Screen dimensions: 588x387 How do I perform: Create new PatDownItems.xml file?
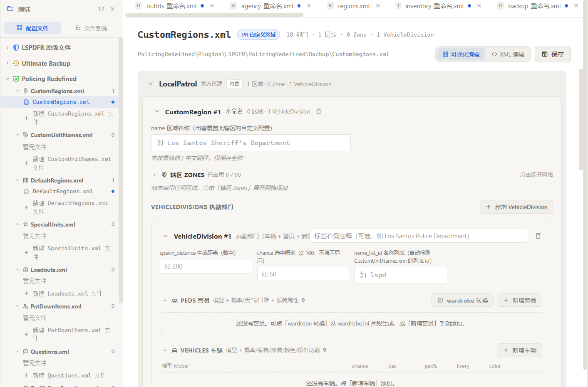point(69,335)
